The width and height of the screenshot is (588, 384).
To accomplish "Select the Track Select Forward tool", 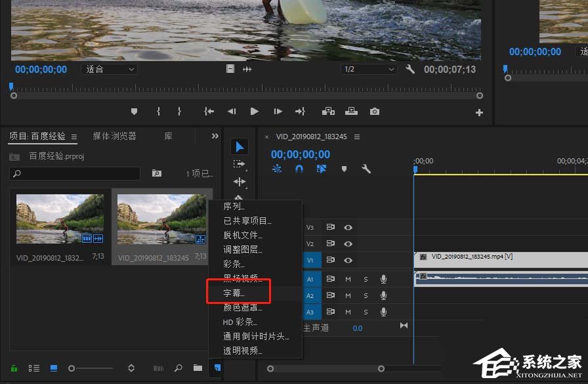I will tap(239, 163).
